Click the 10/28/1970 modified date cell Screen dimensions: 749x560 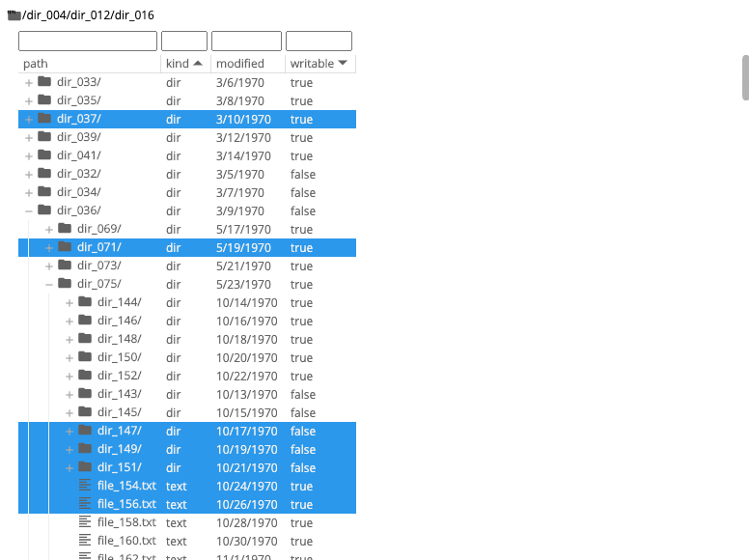(247, 522)
